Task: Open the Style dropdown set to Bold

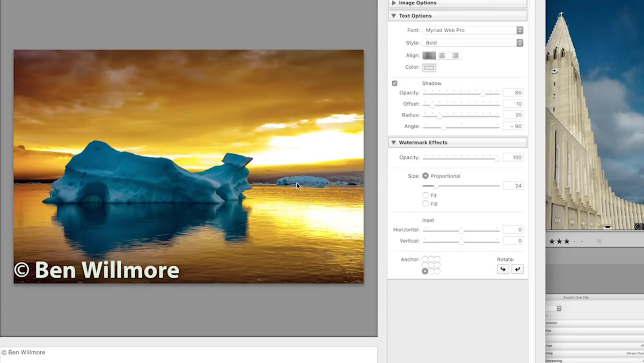Action: click(473, 42)
